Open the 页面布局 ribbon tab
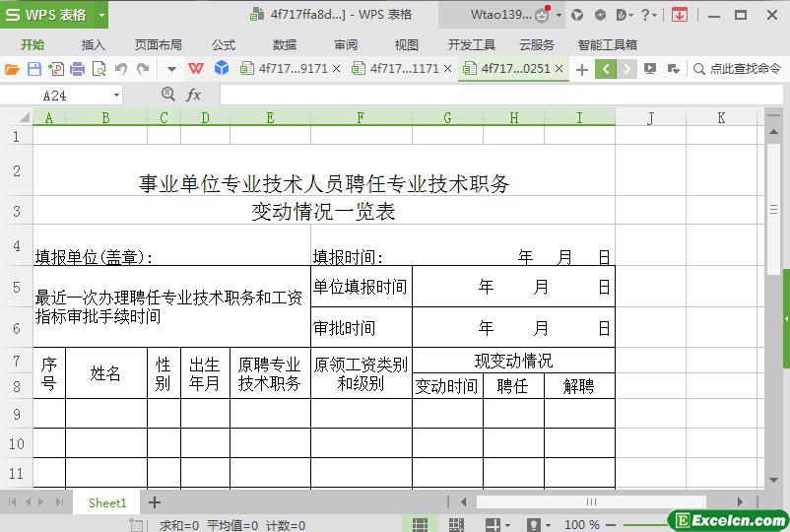 tap(159, 45)
